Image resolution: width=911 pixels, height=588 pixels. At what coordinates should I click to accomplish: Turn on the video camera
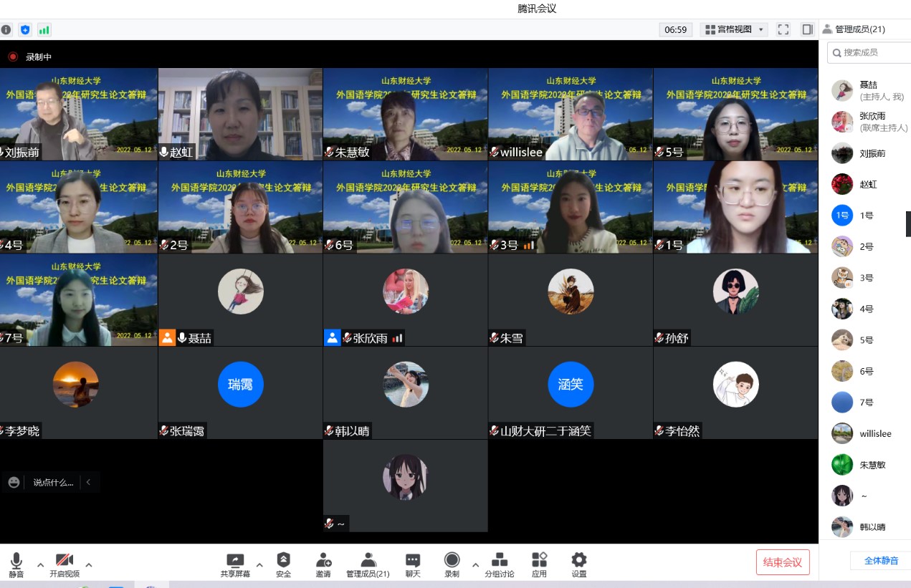point(64,560)
